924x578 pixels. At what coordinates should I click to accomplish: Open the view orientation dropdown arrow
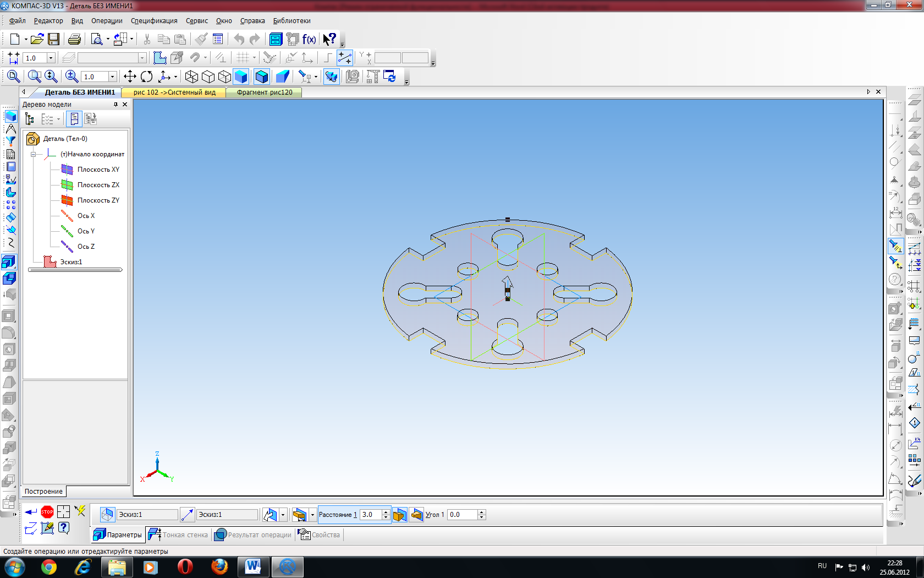(175, 77)
